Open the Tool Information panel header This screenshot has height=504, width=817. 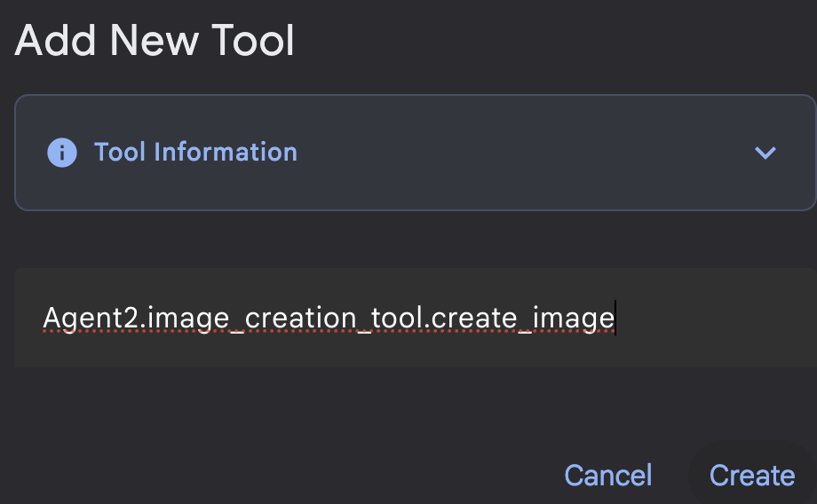pyautogui.click(x=414, y=153)
